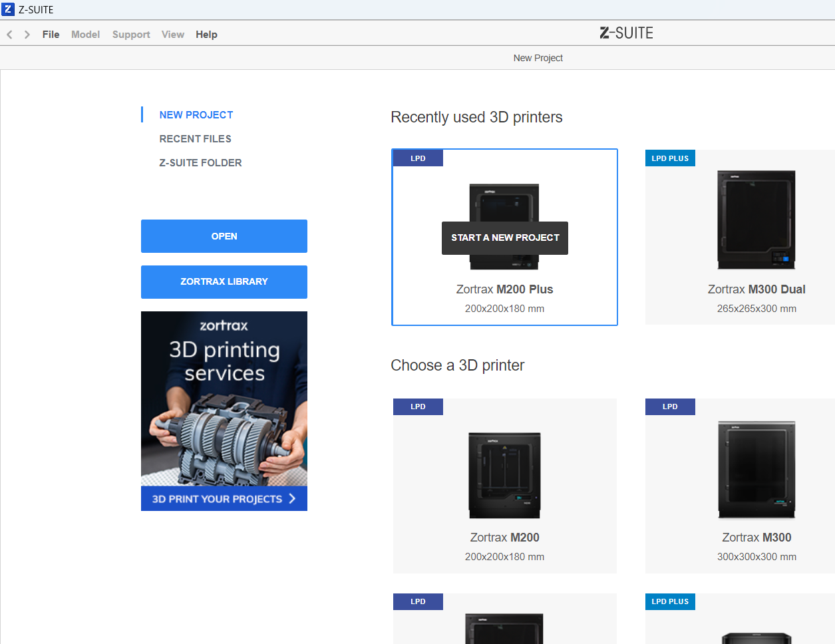Click LPD PLUS badge on M300 Dual card

670,158
